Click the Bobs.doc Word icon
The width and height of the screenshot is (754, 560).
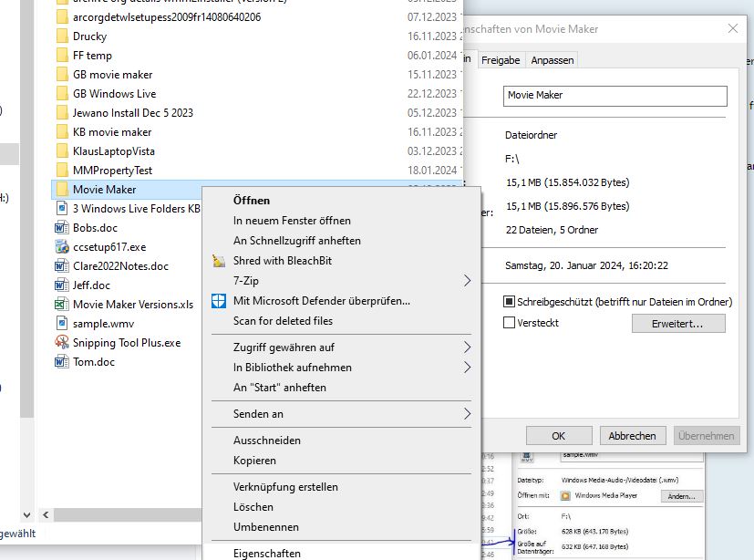pyautogui.click(x=62, y=228)
